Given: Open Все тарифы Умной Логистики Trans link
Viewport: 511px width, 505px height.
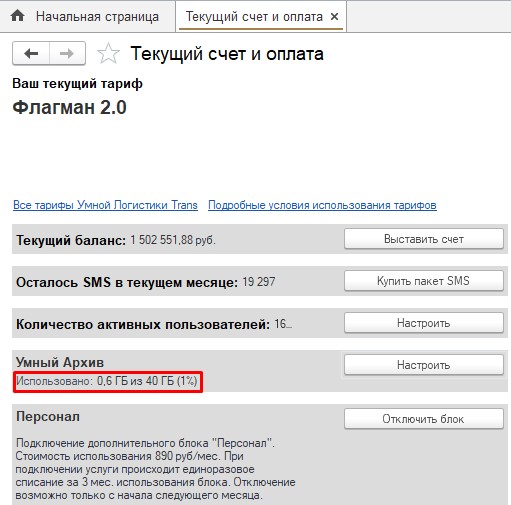Looking at the screenshot, I should tap(105, 205).
